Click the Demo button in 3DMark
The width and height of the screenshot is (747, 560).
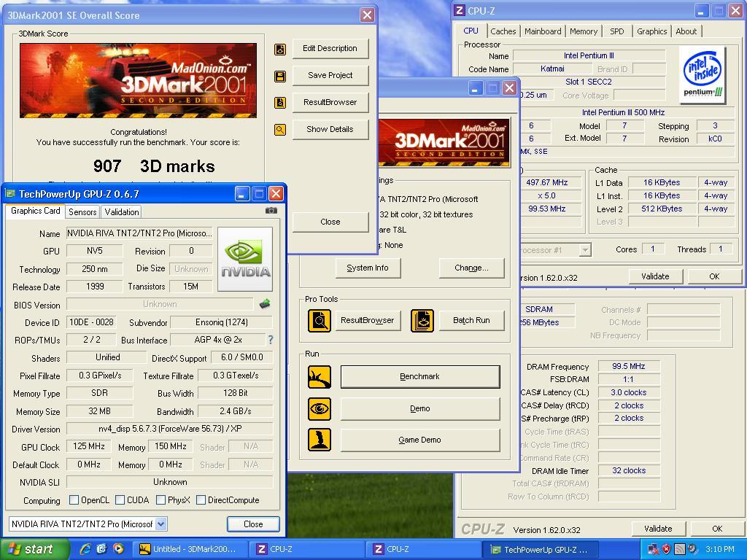(419, 408)
